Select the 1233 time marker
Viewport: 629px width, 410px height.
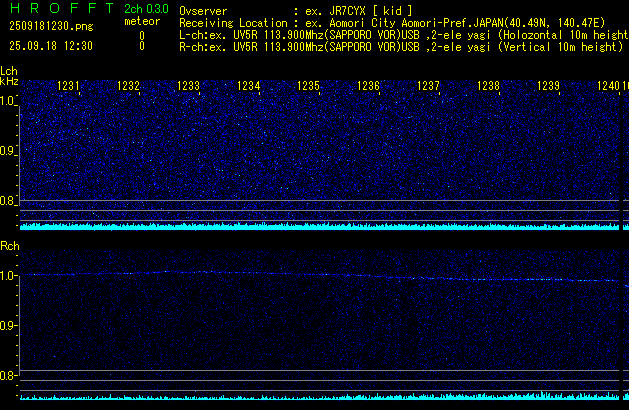click(189, 87)
